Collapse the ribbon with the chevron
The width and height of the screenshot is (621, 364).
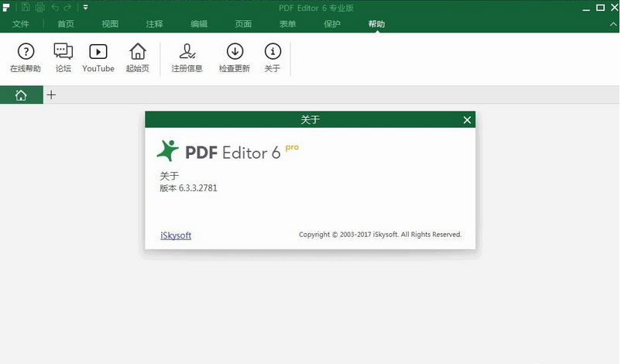[x=613, y=24]
